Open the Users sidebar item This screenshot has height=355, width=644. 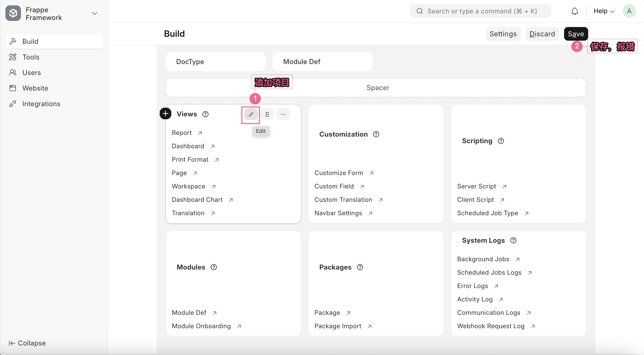pyautogui.click(x=54, y=73)
